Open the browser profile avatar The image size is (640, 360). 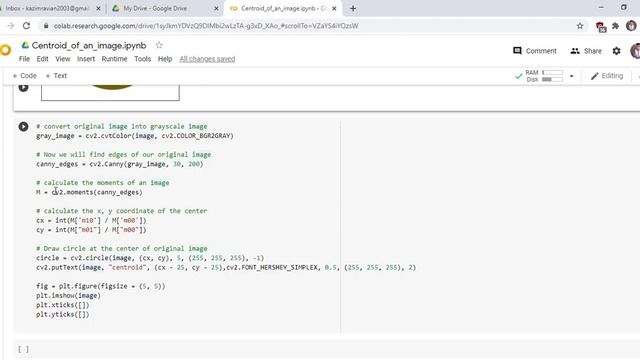pyautogui.click(x=631, y=26)
